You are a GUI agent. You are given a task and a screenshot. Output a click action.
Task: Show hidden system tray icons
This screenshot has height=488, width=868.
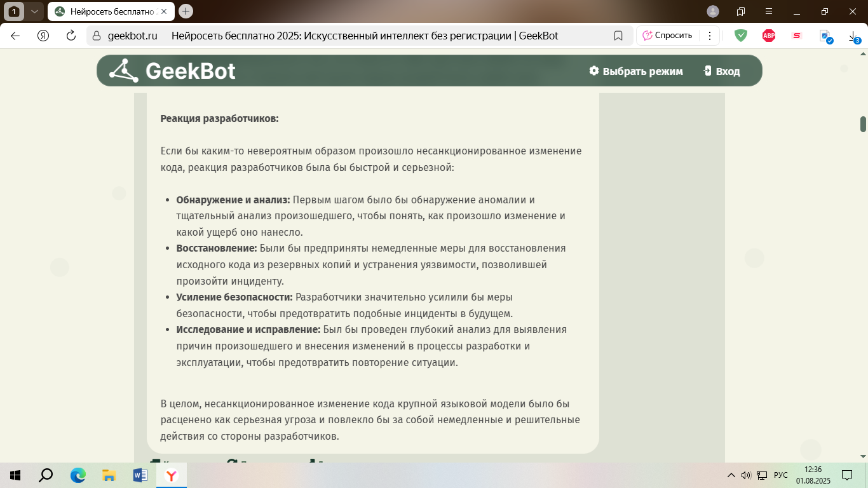730,475
